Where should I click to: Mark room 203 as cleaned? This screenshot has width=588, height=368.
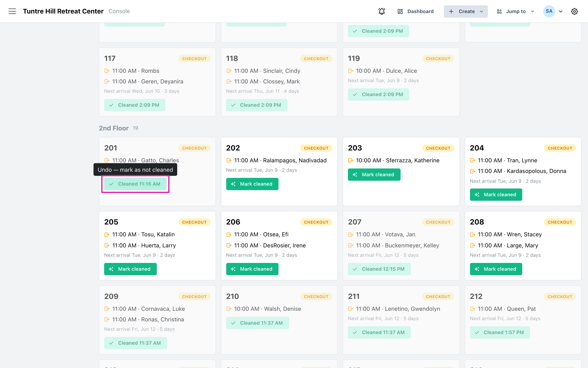click(374, 175)
